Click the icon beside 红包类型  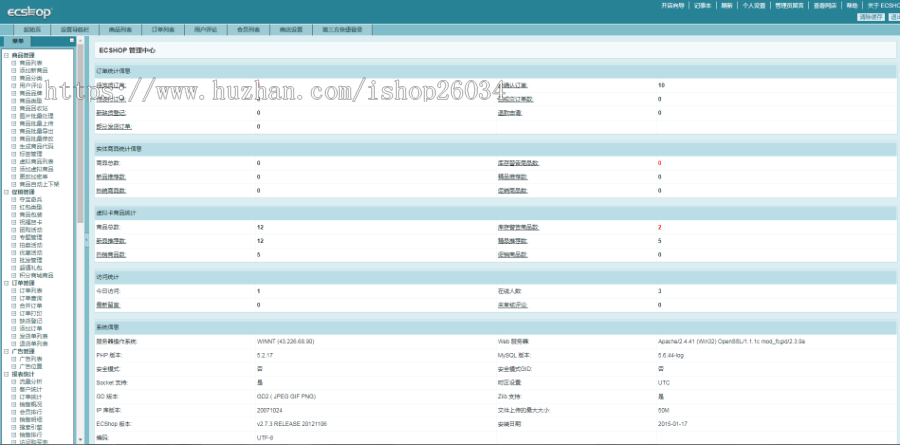coord(14,207)
